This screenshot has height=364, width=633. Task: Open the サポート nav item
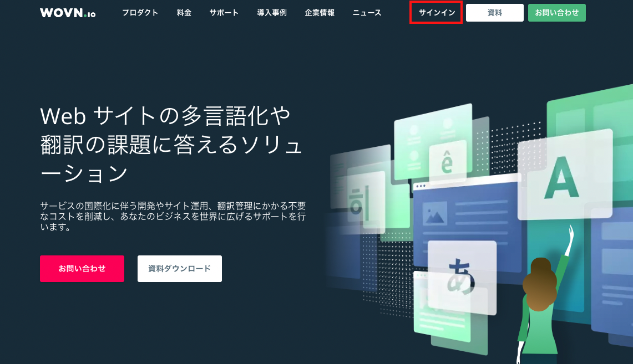click(x=224, y=13)
